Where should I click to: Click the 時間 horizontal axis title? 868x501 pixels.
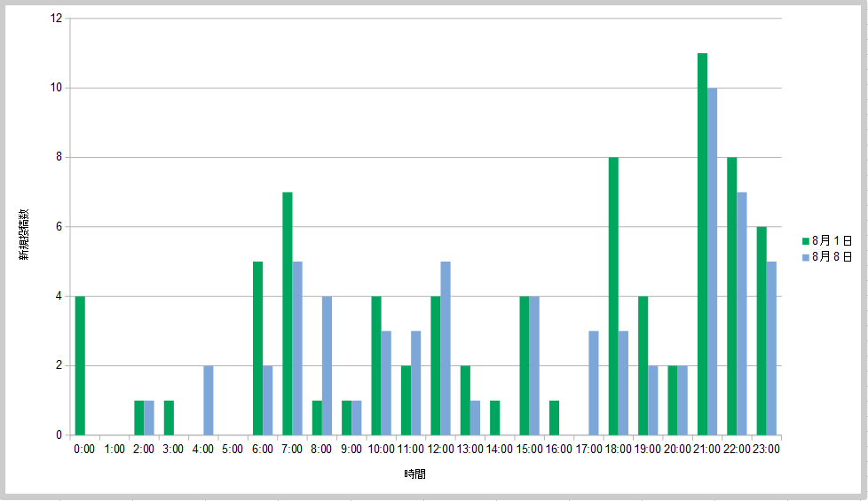[414, 474]
